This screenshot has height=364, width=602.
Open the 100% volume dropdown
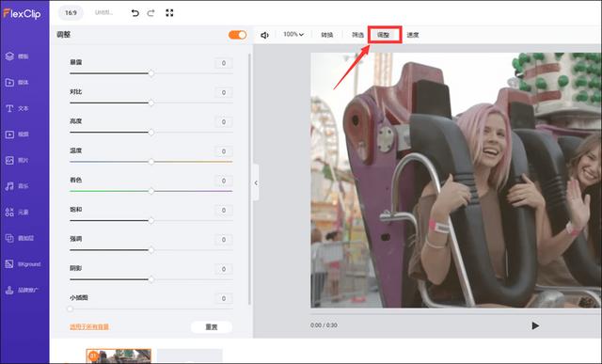pyautogui.click(x=293, y=35)
